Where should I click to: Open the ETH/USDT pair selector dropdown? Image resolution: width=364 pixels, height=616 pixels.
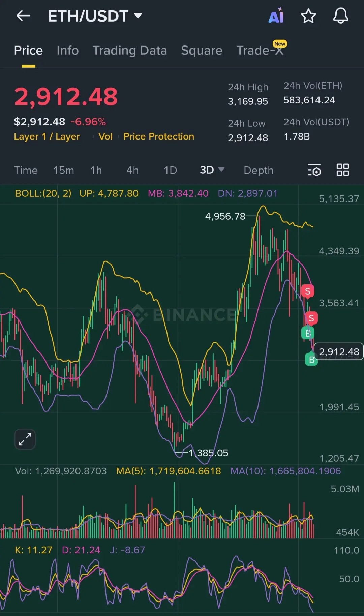point(95,16)
